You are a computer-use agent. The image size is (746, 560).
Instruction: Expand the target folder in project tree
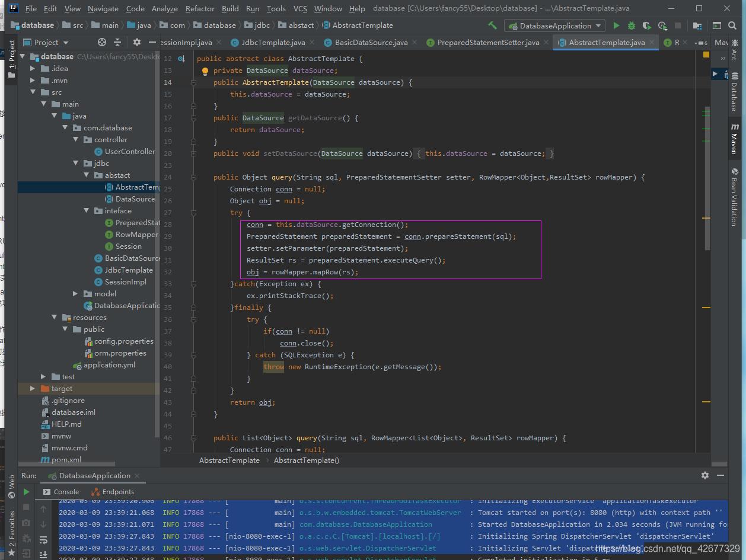pyautogui.click(x=33, y=389)
